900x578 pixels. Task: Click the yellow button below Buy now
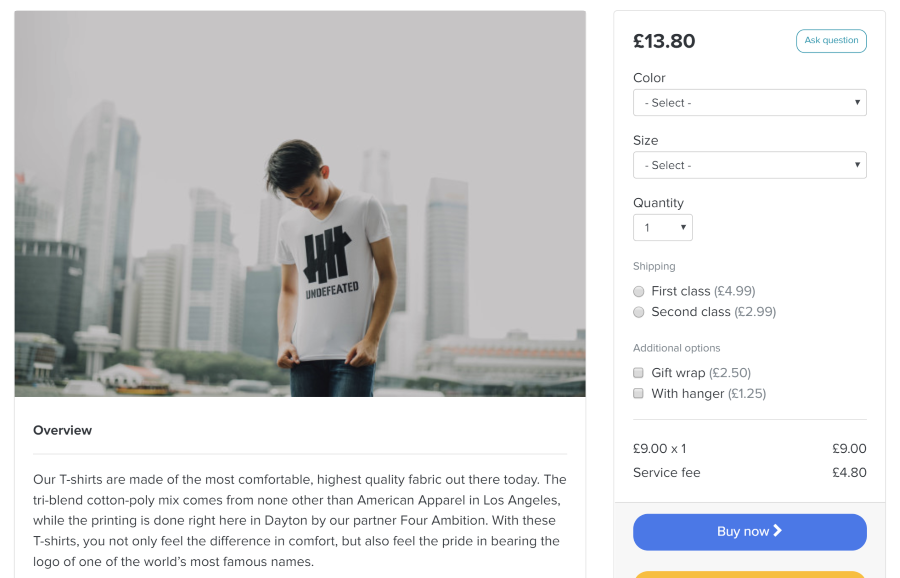coord(749,574)
